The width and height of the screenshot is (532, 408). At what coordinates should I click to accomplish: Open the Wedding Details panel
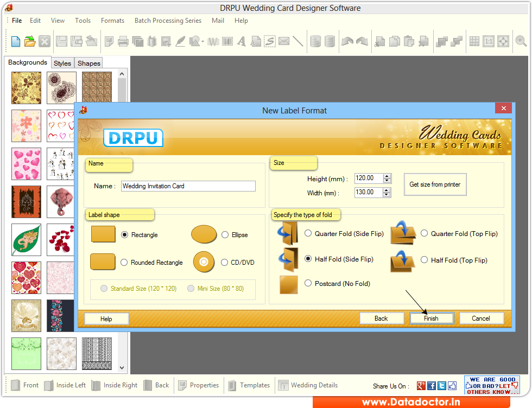click(x=308, y=385)
